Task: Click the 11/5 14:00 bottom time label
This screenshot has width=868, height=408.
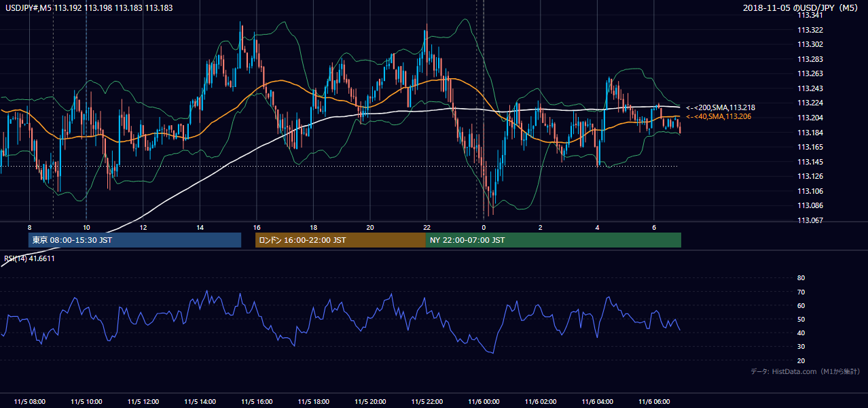Action: (x=200, y=402)
